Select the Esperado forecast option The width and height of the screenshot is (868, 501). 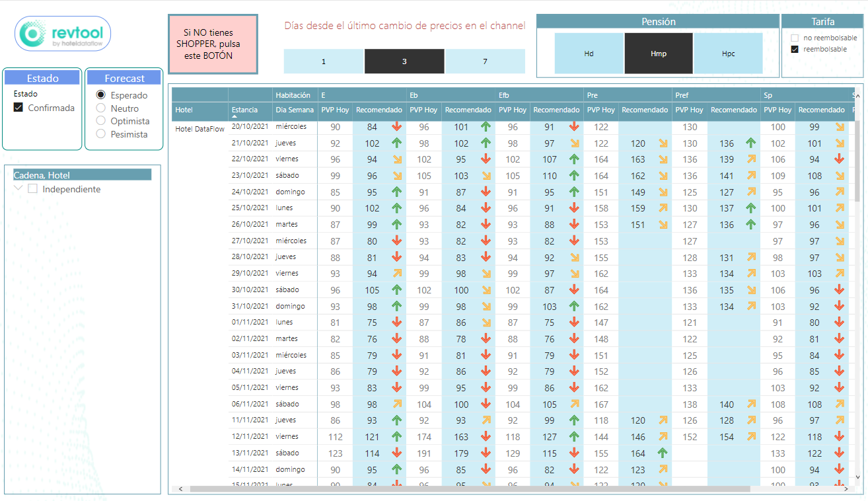(x=100, y=95)
